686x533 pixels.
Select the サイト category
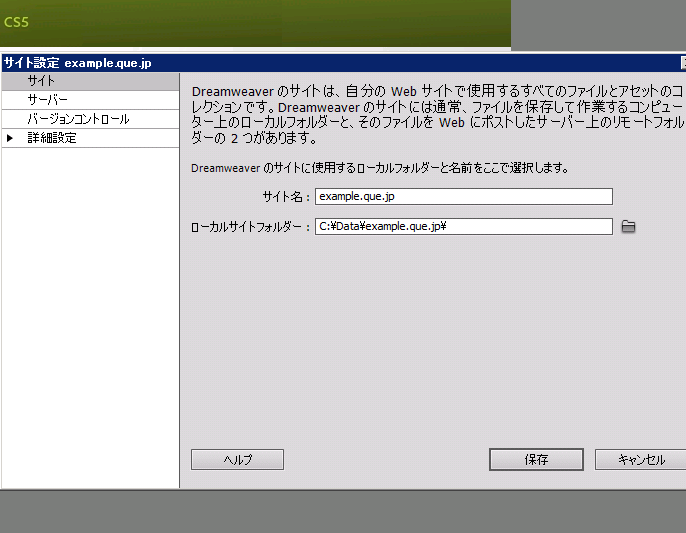91,81
